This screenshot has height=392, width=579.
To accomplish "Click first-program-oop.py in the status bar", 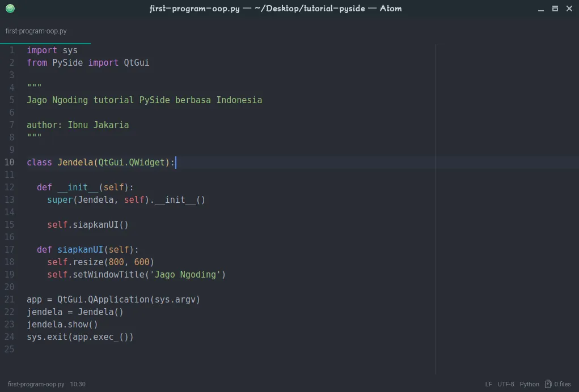I will click(x=35, y=384).
